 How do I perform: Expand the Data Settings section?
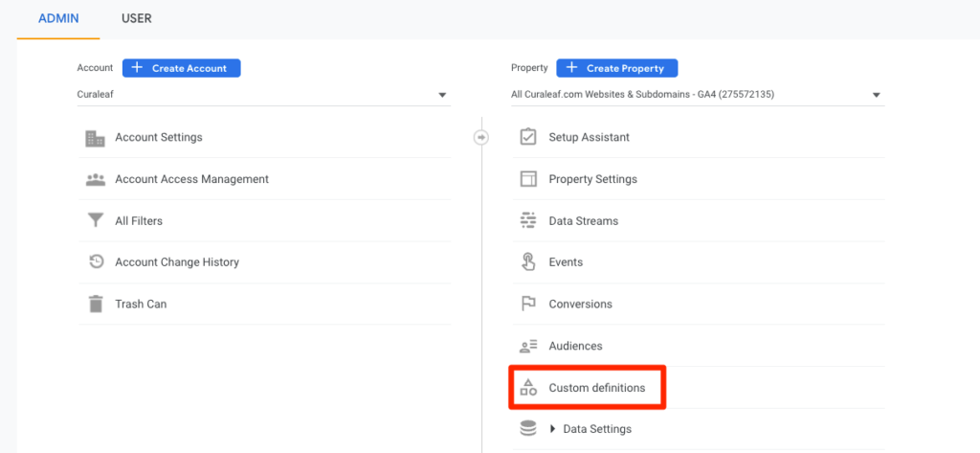click(553, 429)
